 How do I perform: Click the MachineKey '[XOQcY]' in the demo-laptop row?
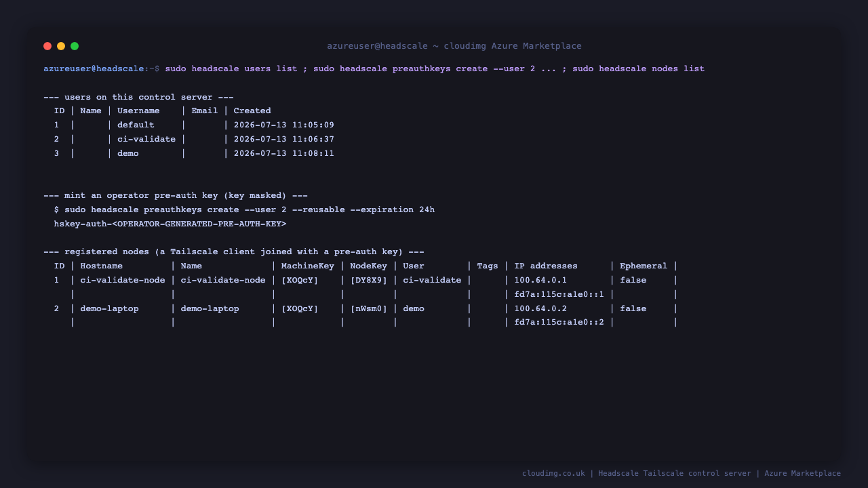tap(300, 308)
